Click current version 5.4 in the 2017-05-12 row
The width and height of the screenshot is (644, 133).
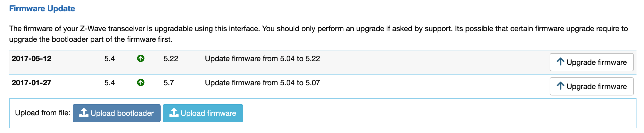(109, 58)
